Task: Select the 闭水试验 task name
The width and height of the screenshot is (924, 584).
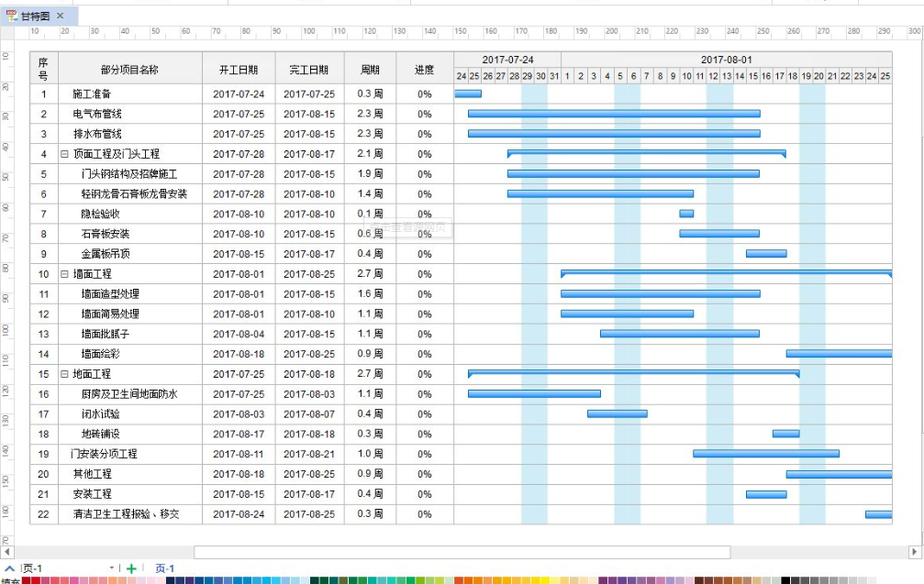Action: pyautogui.click(x=101, y=413)
